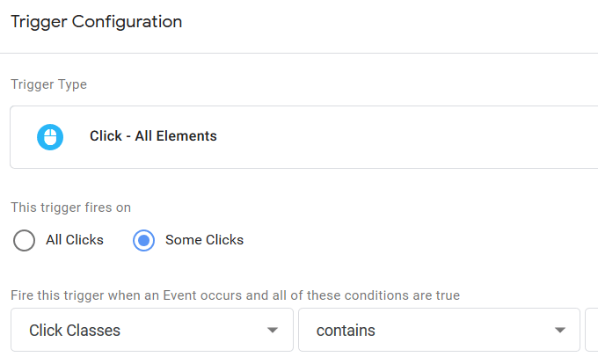Click the "Some Clicks" option label

point(204,240)
